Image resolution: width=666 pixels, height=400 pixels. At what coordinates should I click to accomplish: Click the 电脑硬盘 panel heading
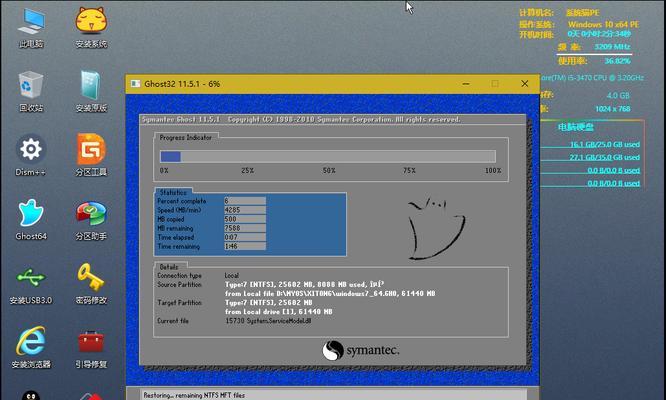coord(576,127)
